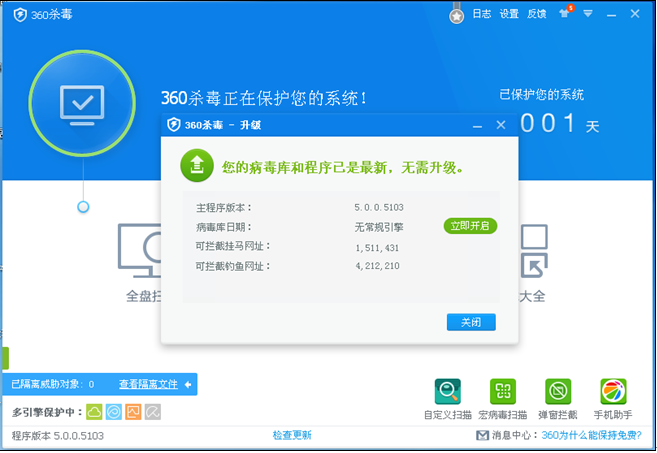Click the 立即开启 enable button

pos(470,226)
